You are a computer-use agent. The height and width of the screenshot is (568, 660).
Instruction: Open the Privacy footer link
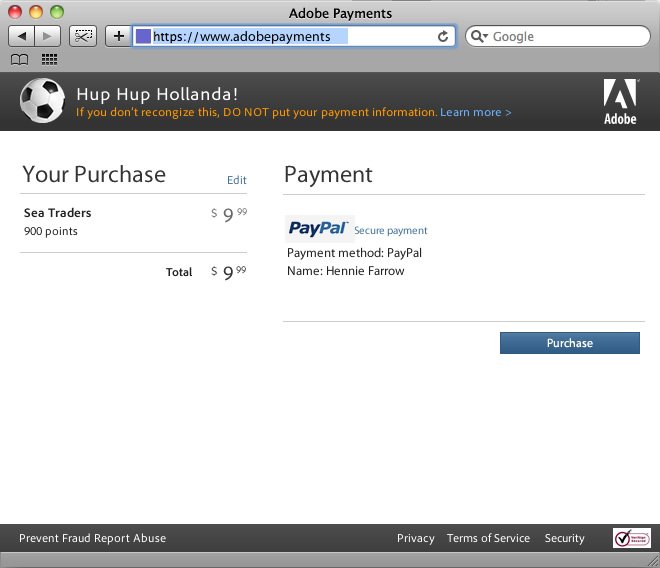pyautogui.click(x=415, y=538)
